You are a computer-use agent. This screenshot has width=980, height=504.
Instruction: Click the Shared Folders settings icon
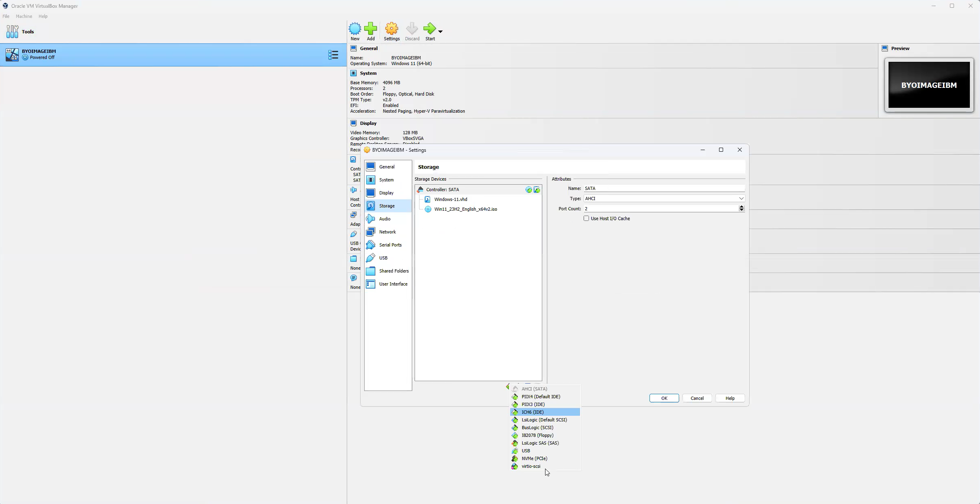click(371, 271)
